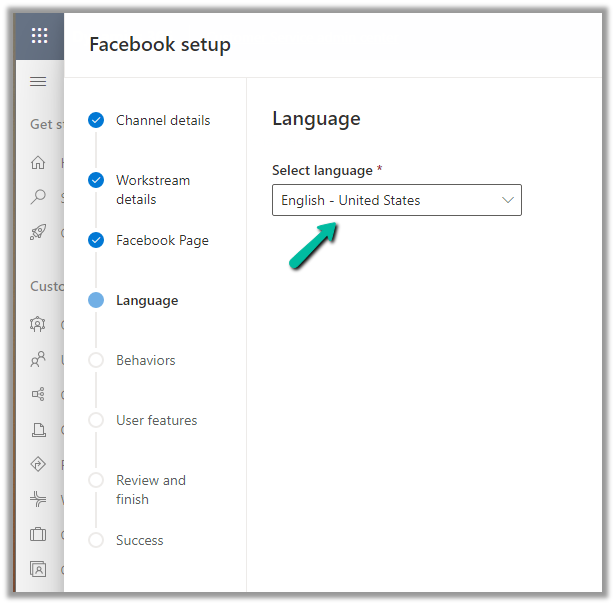615x605 pixels.
Task: Click the Home icon in sidebar
Action: 38,162
